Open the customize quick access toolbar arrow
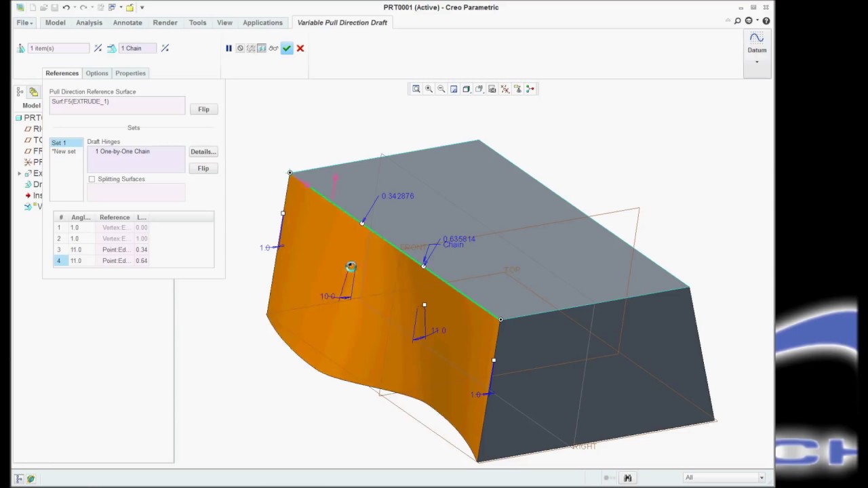Viewport: 868px width, 488px height. pyautogui.click(x=142, y=7)
